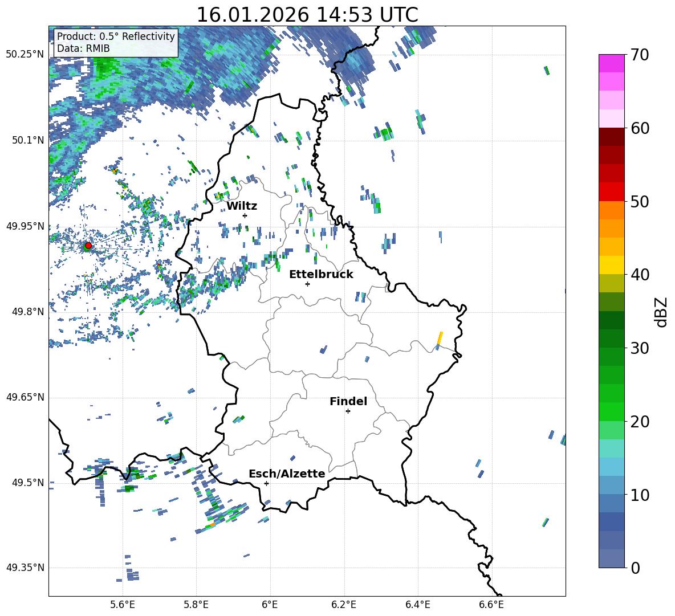Screen dimensions: 675x616
Task: Click the orange swatch just below 50
Action: (611, 210)
